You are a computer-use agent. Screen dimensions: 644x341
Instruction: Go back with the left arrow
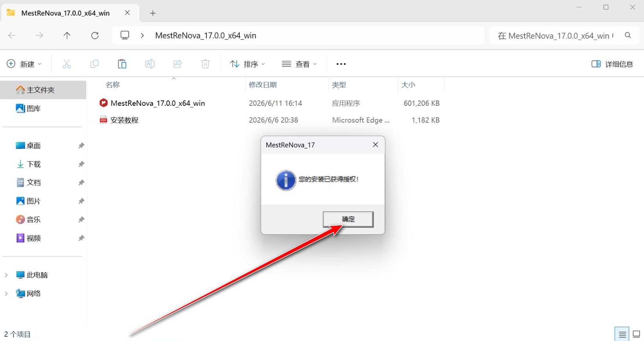[x=12, y=36]
